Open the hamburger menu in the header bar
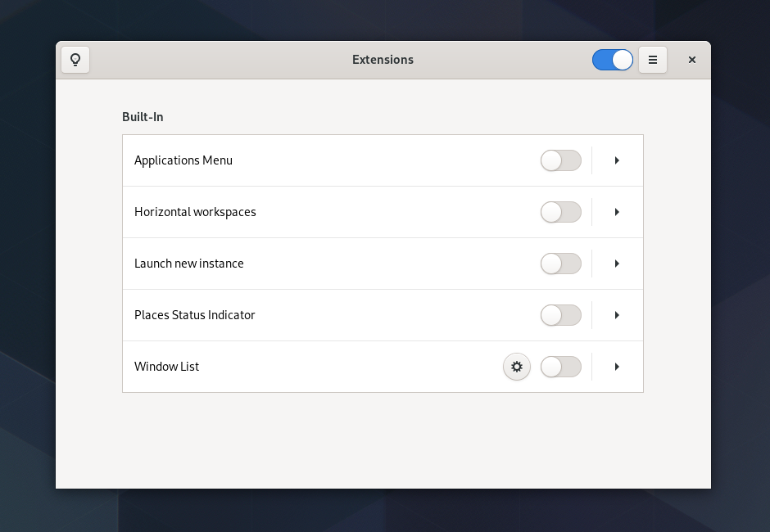The image size is (770, 532). click(653, 59)
